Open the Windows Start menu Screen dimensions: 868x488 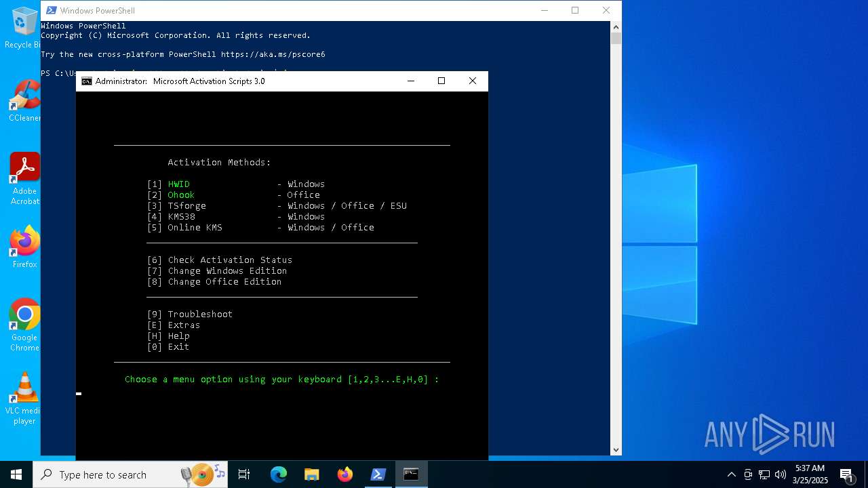[16, 474]
